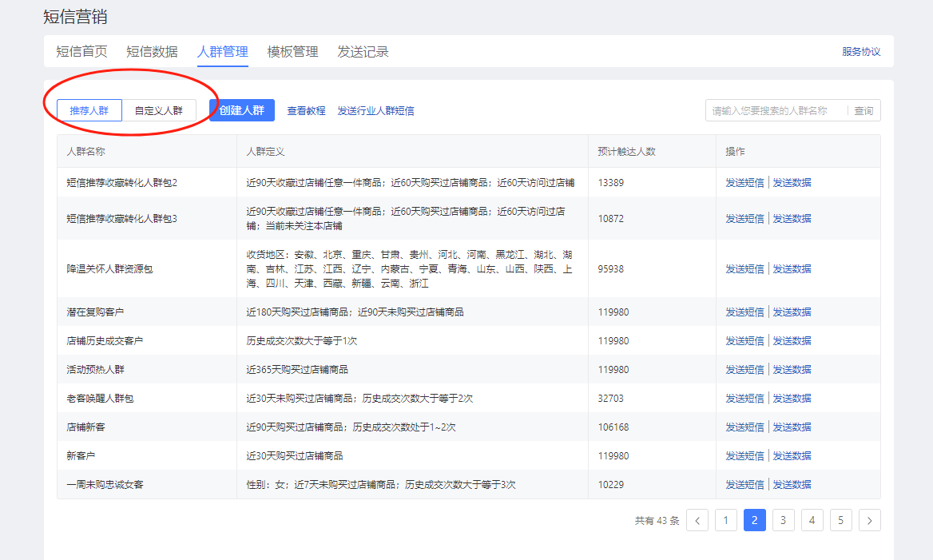Go to previous page arrow in pagination

(x=697, y=520)
